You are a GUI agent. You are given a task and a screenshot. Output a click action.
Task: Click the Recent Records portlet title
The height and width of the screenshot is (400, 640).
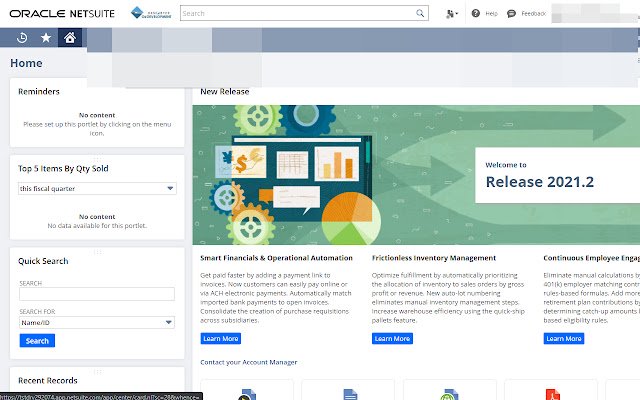(48, 380)
